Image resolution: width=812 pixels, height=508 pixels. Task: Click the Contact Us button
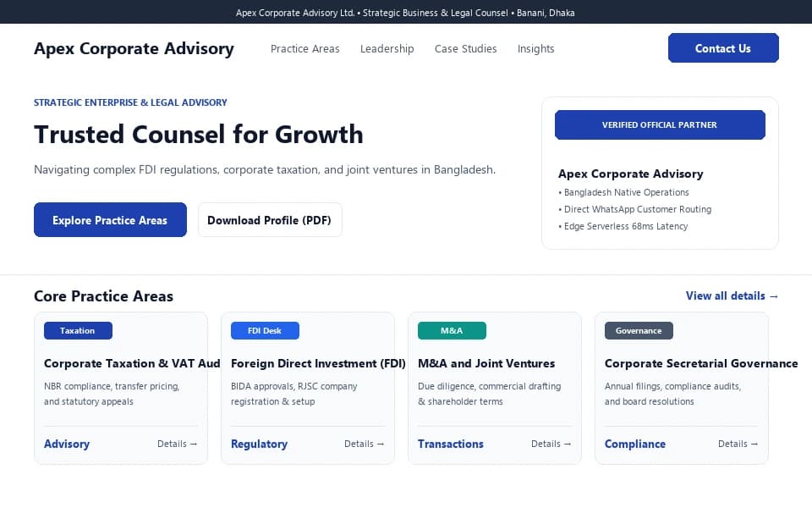click(x=723, y=48)
